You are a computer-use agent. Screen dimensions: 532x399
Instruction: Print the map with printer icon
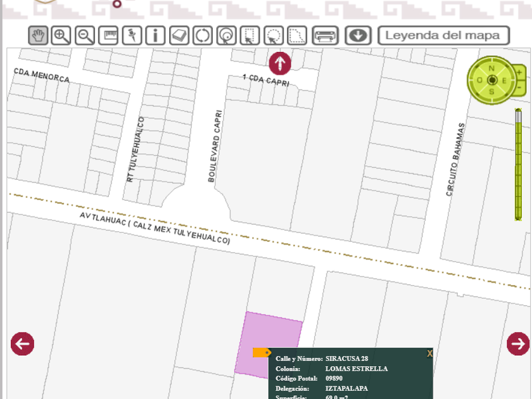coord(326,35)
